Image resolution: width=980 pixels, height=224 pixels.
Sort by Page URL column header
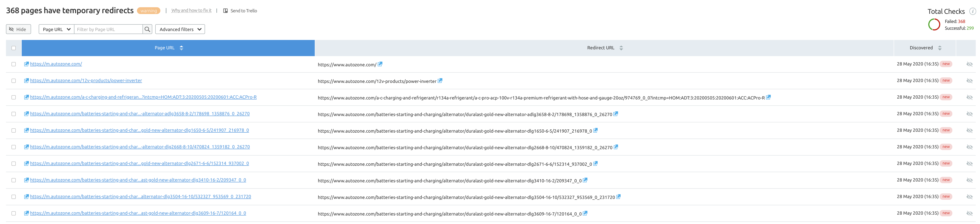(168, 48)
